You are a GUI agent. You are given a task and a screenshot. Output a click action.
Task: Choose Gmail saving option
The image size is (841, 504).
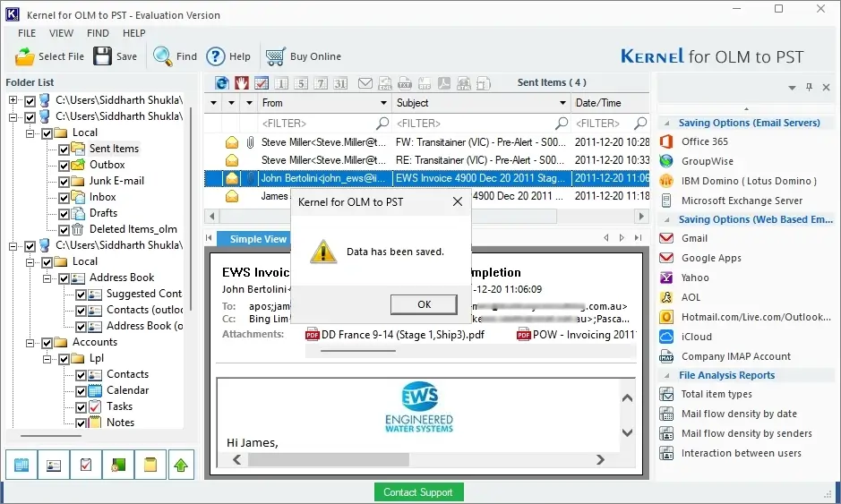coord(694,238)
